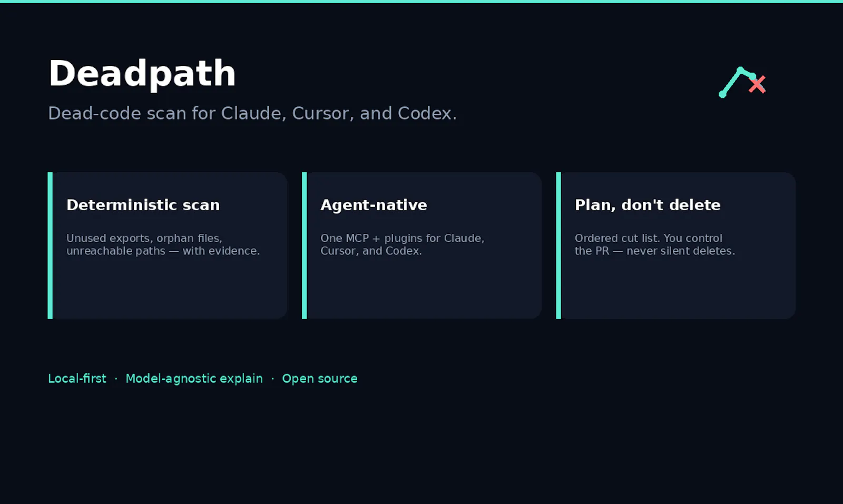Click the 'Ordered cut list' description
The width and height of the screenshot is (843, 504).
click(654, 244)
